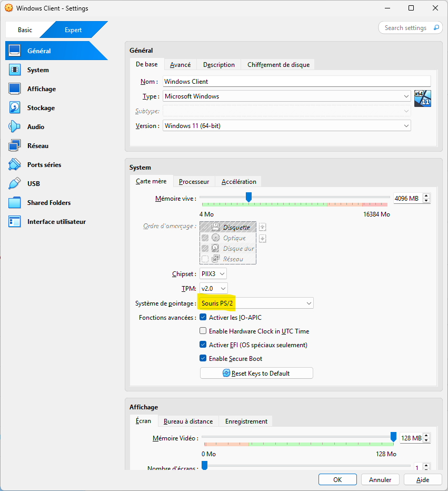Click the 4096 MB memory value field
The width and height of the screenshot is (448, 491).
click(408, 198)
